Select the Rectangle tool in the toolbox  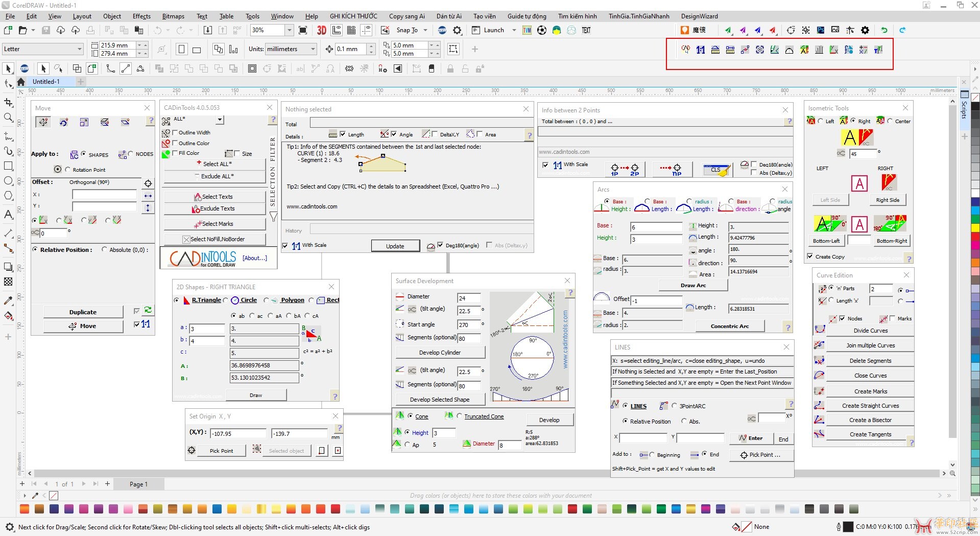8,166
